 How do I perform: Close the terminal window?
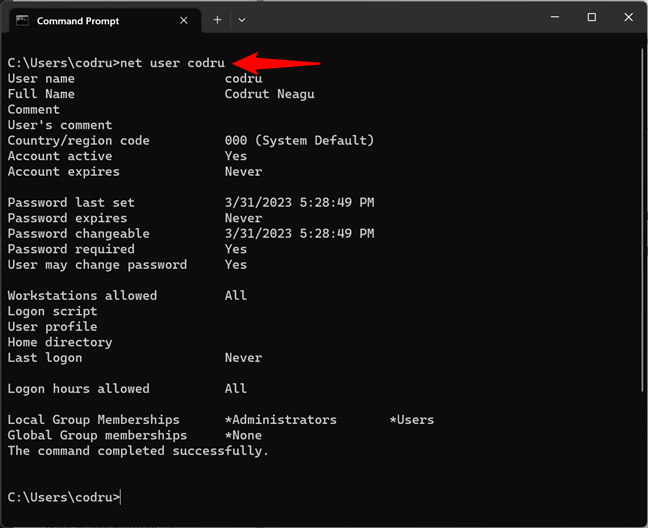(x=629, y=17)
